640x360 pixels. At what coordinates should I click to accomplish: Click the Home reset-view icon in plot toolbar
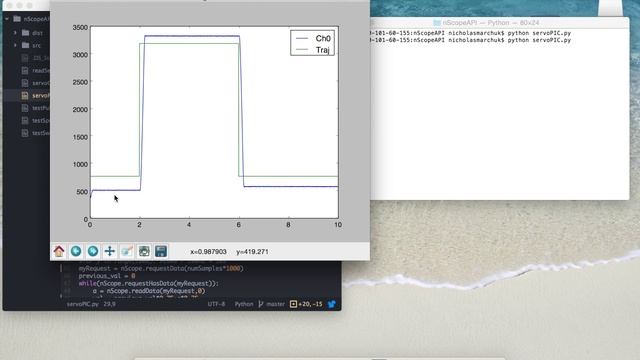(x=59, y=251)
